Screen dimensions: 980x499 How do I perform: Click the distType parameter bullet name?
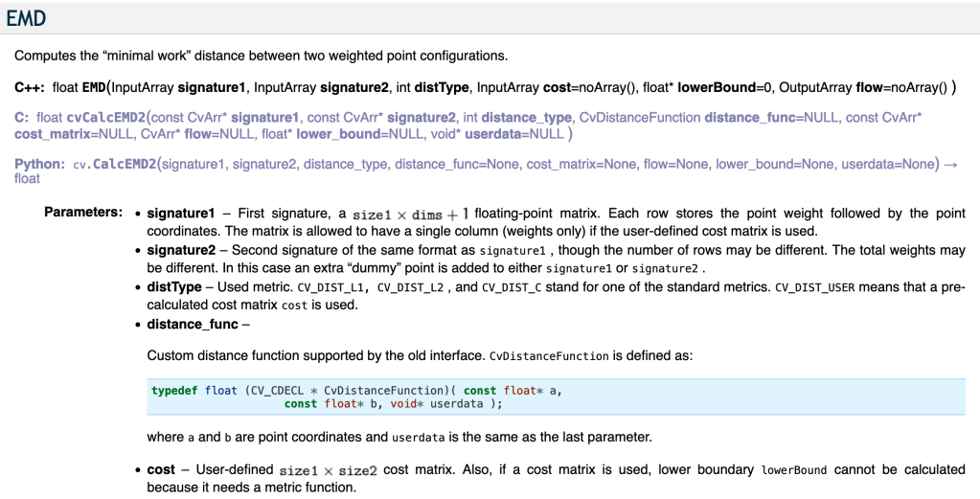174,286
